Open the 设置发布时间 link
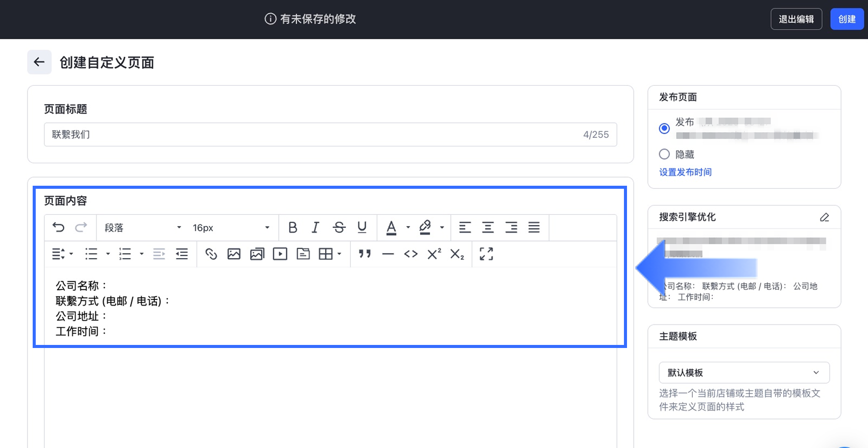868x448 pixels. point(685,172)
